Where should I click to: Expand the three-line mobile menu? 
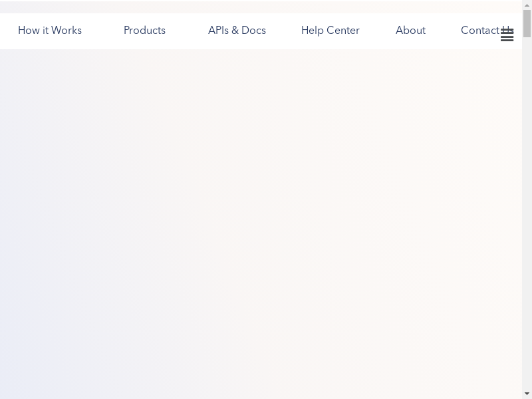click(507, 36)
